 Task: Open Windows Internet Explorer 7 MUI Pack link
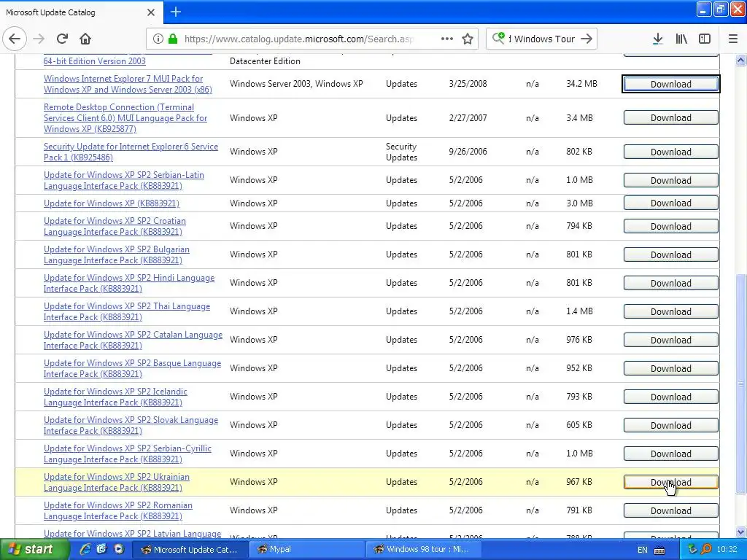[x=128, y=84]
